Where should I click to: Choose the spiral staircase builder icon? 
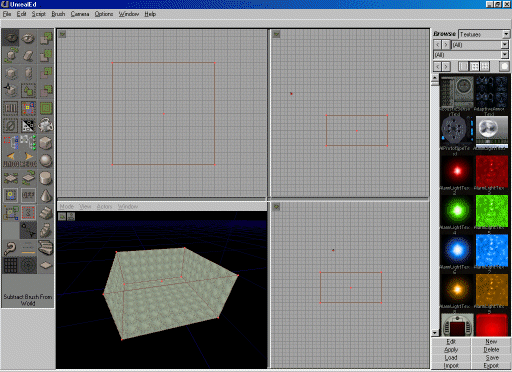pyautogui.click(x=46, y=247)
